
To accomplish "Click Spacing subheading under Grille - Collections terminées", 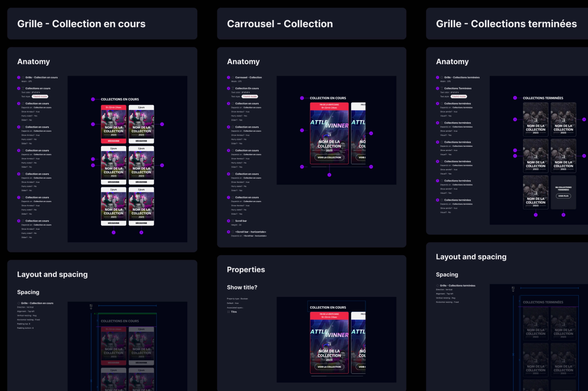I will click(x=447, y=274).
